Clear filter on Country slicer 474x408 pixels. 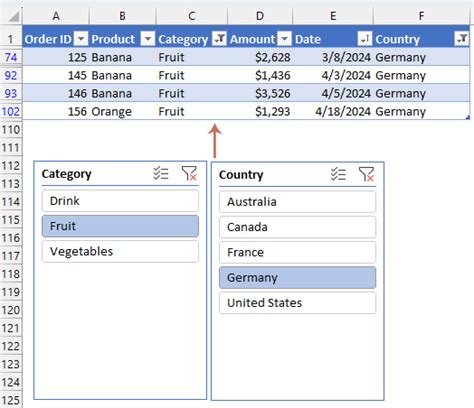[x=366, y=174]
